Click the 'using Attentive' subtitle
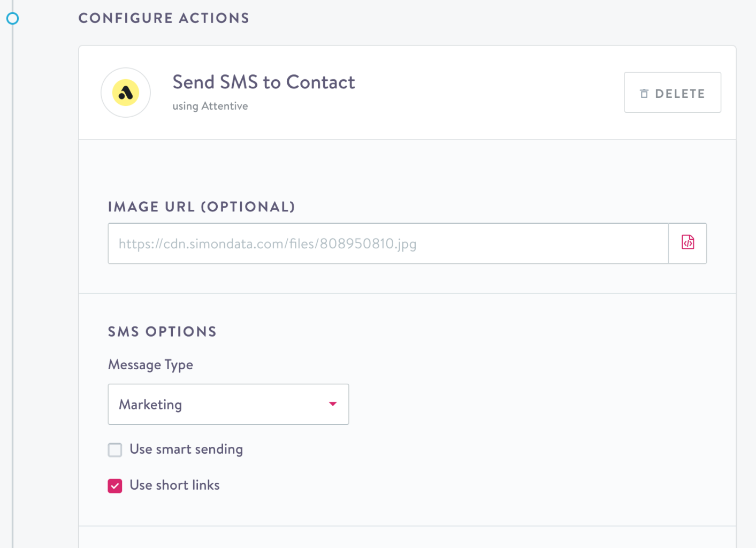 pyautogui.click(x=210, y=106)
